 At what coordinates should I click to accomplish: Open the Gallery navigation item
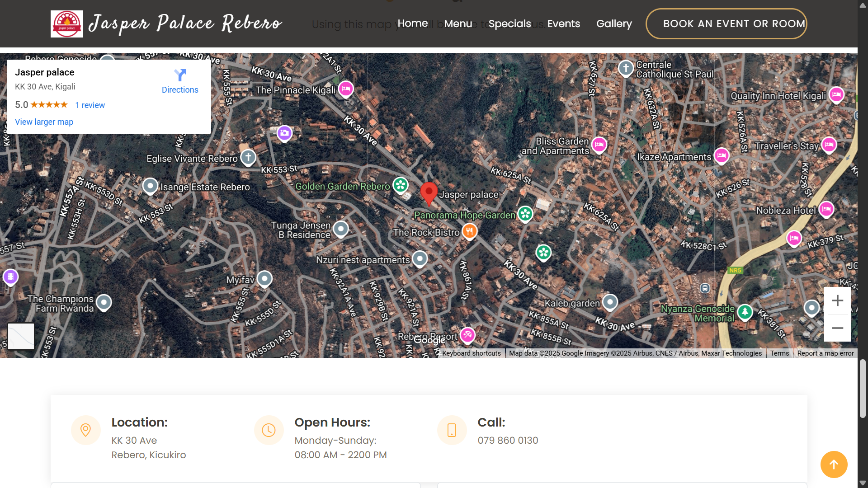614,23
